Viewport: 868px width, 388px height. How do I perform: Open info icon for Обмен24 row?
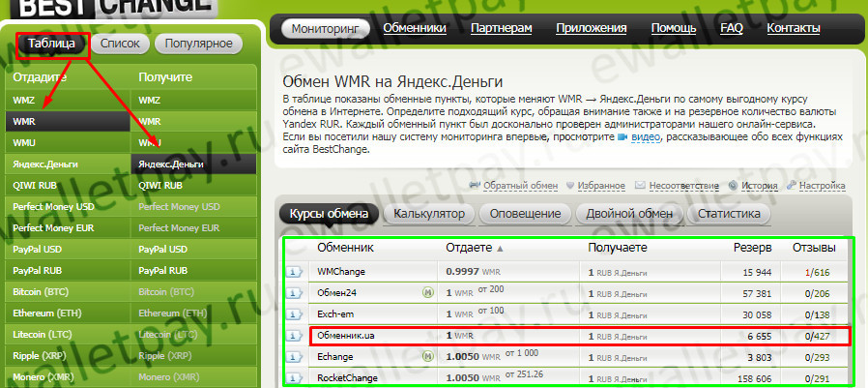click(x=295, y=292)
